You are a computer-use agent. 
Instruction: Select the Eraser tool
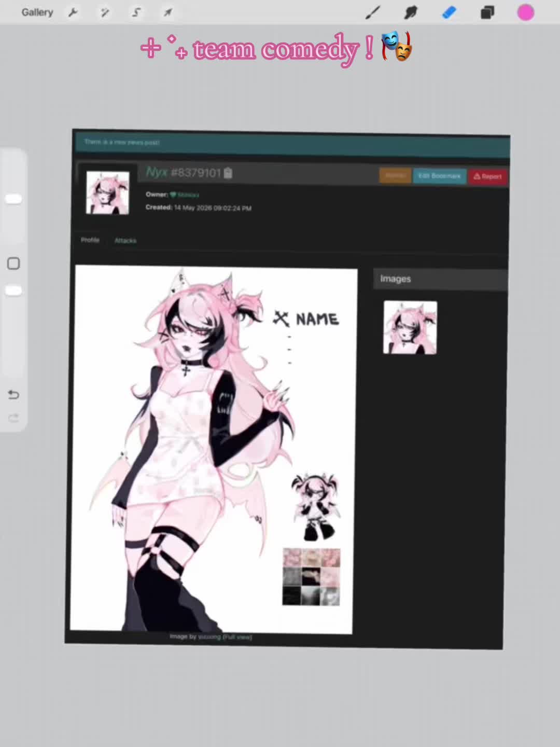tap(449, 12)
